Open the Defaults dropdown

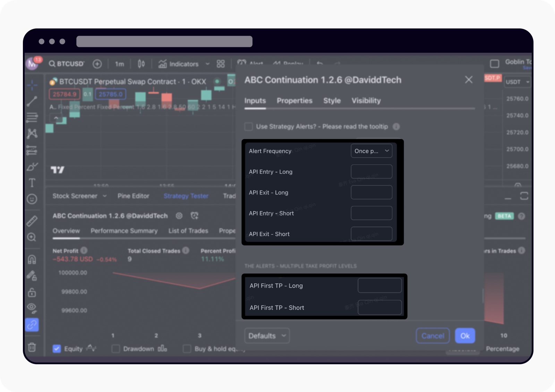point(267,336)
